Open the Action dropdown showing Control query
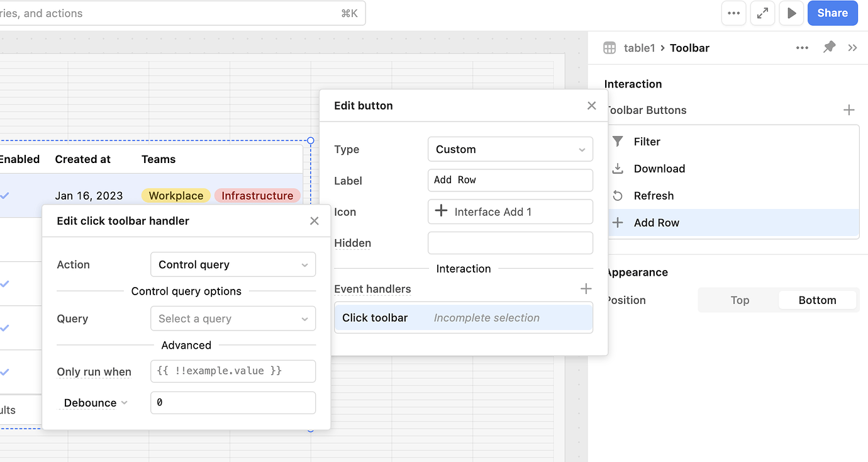868x462 pixels. tap(233, 264)
